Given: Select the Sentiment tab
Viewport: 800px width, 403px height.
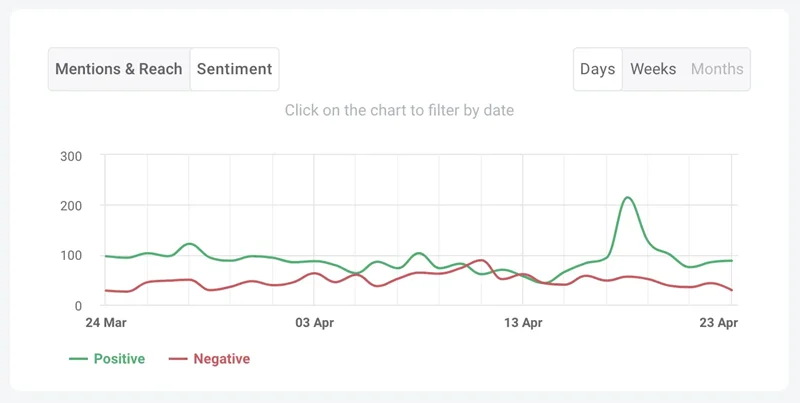Looking at the screenshot, I should [x=234, y=69].
